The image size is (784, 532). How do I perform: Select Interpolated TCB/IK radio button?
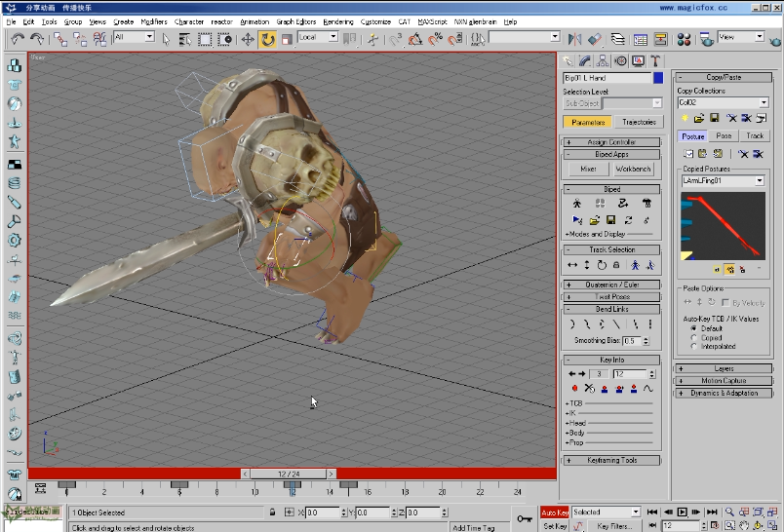click(693, 346)
